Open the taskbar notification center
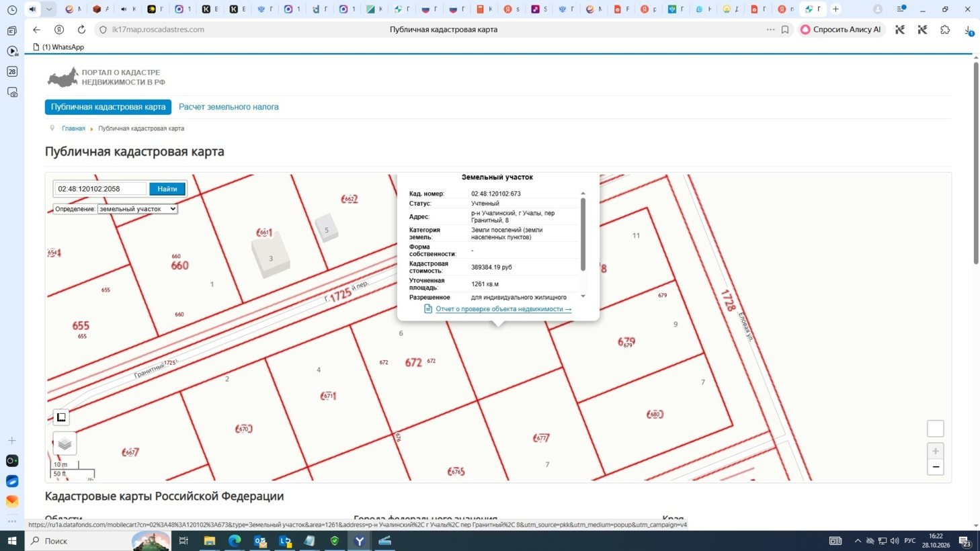 [x=965, y=541]
